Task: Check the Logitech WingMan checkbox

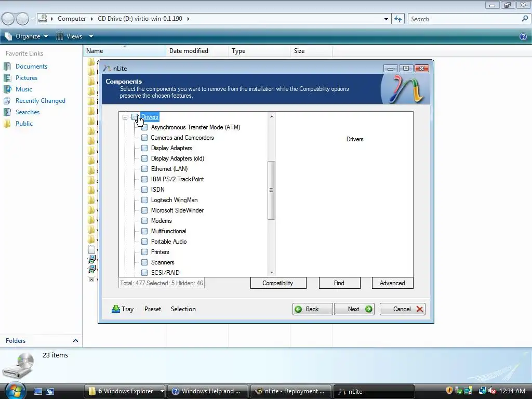Action: click(144, 200)
